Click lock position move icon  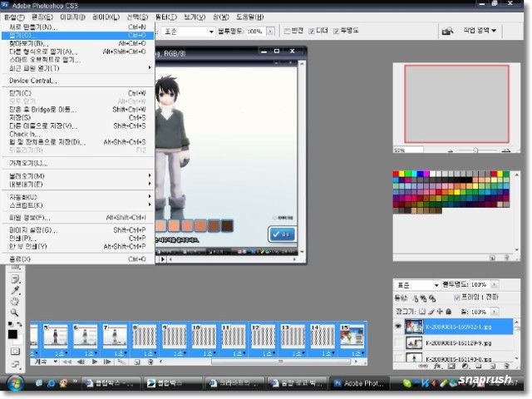[440, 312]
